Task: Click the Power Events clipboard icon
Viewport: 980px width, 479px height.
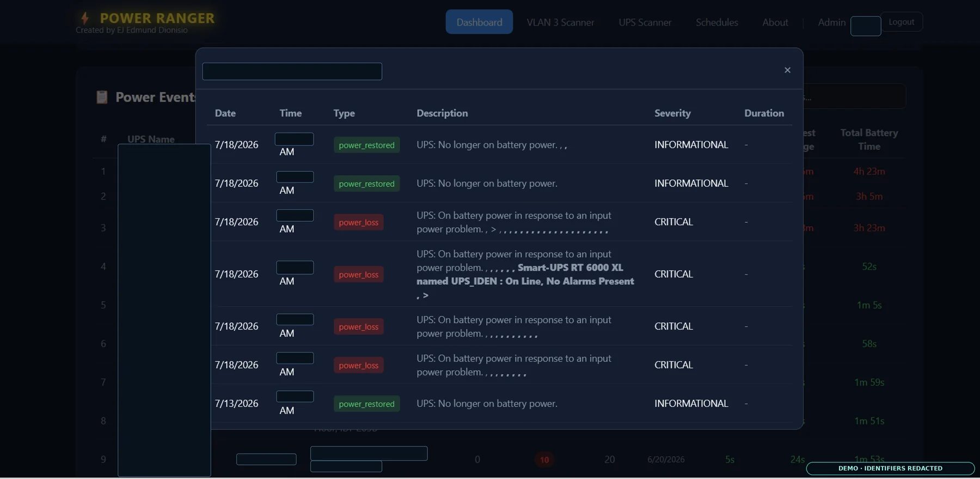Action: point(102,97)
